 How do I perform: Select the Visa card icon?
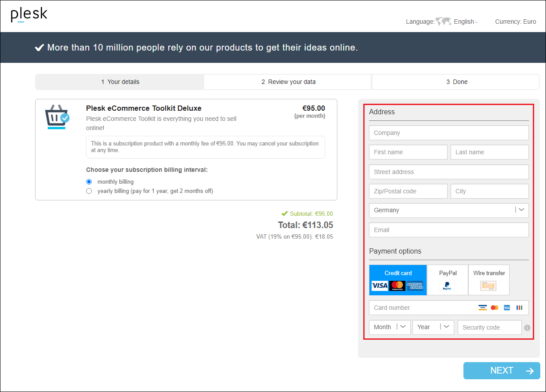(380, 286)
